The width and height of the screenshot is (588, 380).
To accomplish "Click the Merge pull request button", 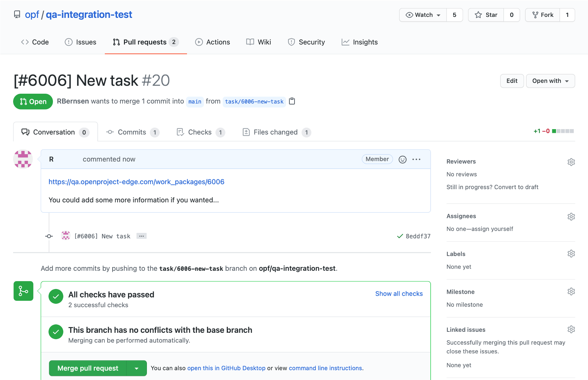I will point(88,368).
